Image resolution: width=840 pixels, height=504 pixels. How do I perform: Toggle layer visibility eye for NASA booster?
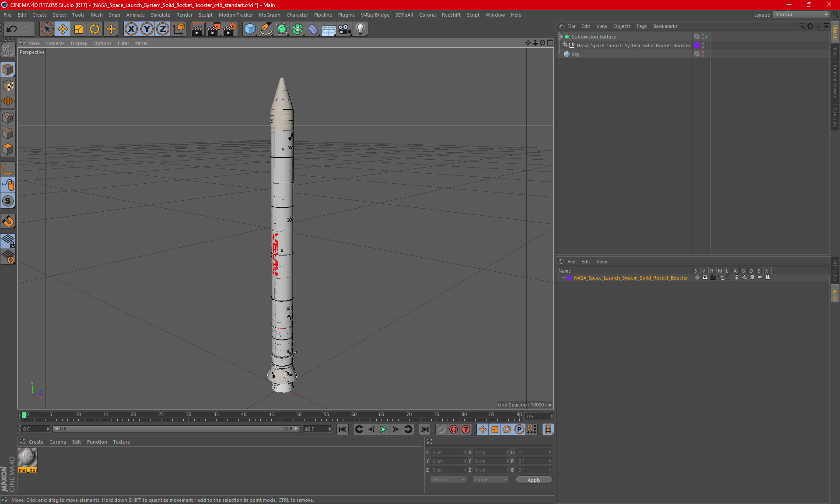pyautogui.click(x=705, y=277)
